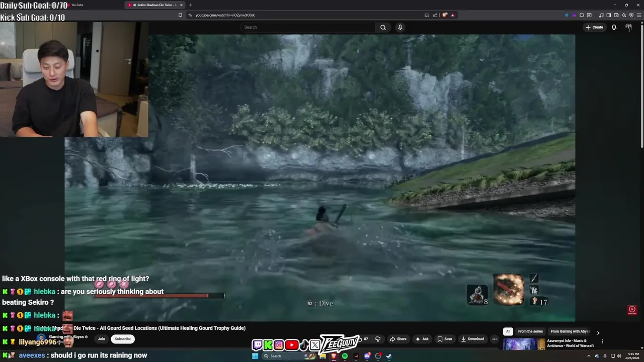
Task: Click the Instagram overlay icon
Action: pos(279,345)
